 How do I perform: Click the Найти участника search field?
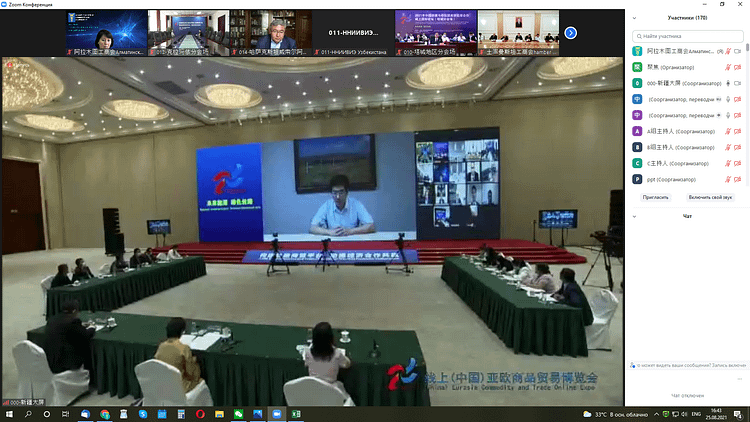(x=687, y=36)
